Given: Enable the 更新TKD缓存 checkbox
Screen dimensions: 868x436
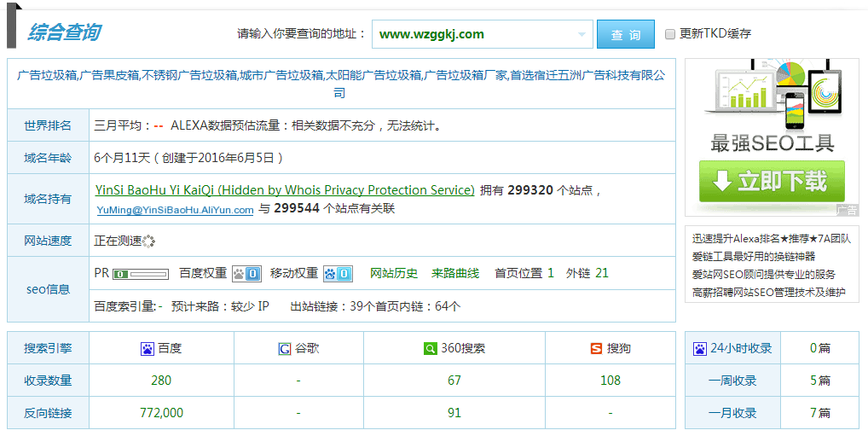Looking at the screenshot, I should click(x=670, y=34).
